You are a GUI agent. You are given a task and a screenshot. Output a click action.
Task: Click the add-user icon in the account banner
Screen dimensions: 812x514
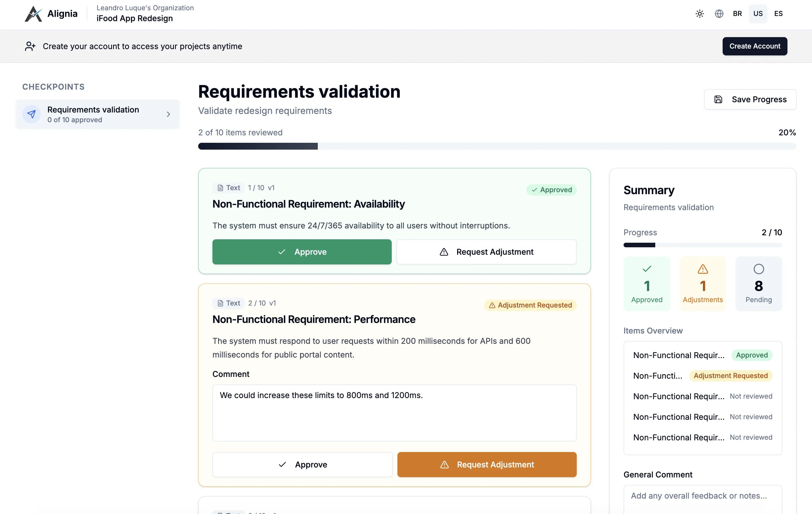click(30, 46)
